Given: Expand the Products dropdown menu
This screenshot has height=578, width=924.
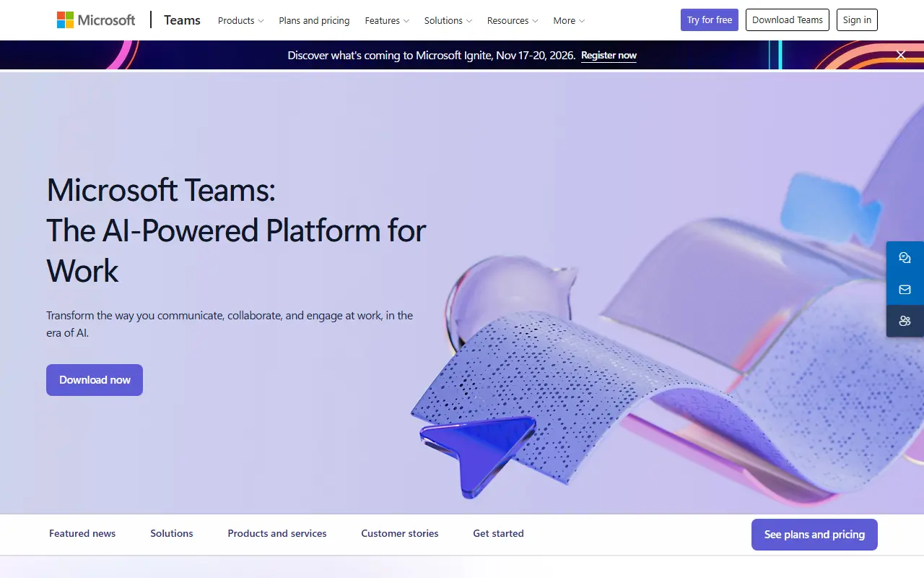Looking at the screenshot, I should 241,20.
